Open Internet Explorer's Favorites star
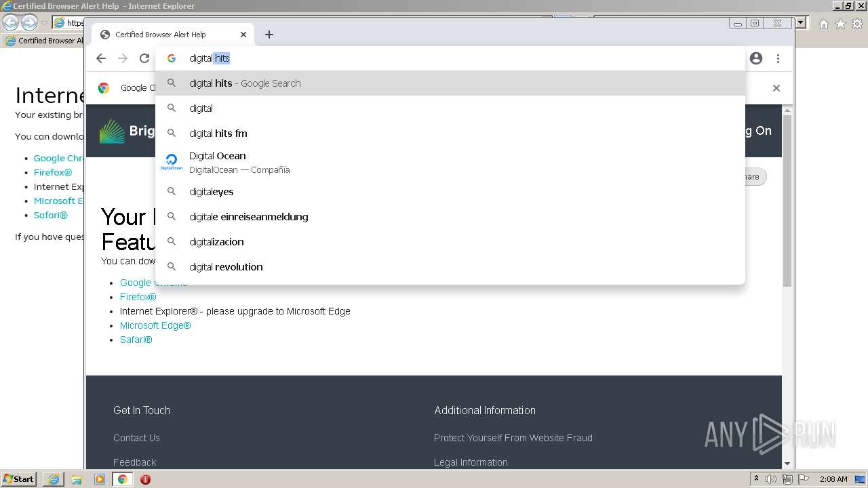 840,24
